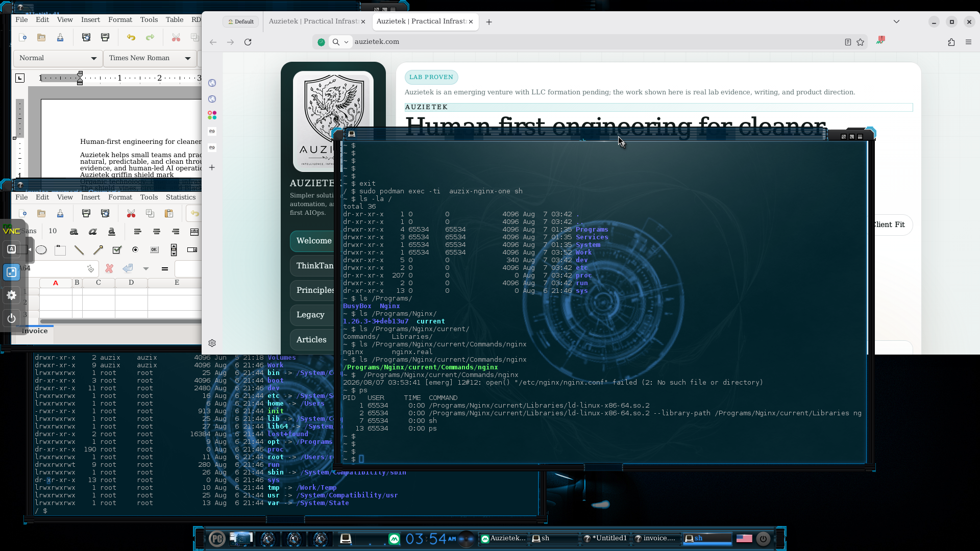Open AbiWord Table menu
Image resolution: width=980 pixels, height=551 pixels.
174,19
